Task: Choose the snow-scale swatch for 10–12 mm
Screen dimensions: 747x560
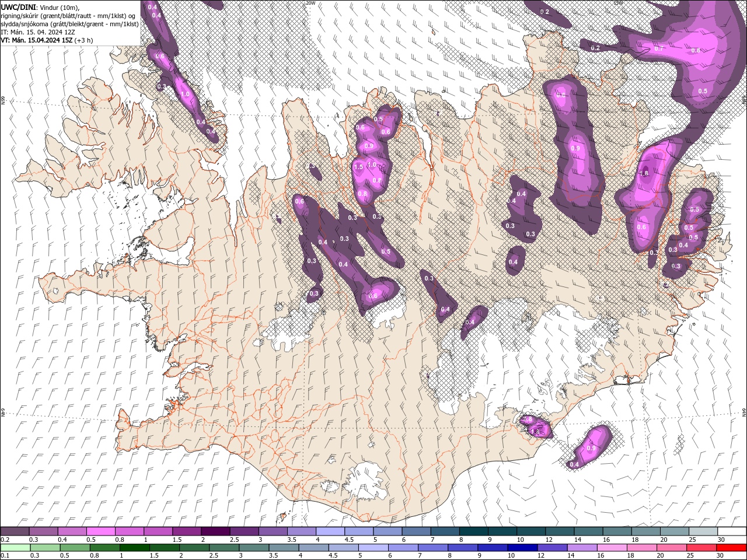Action: 530,531
